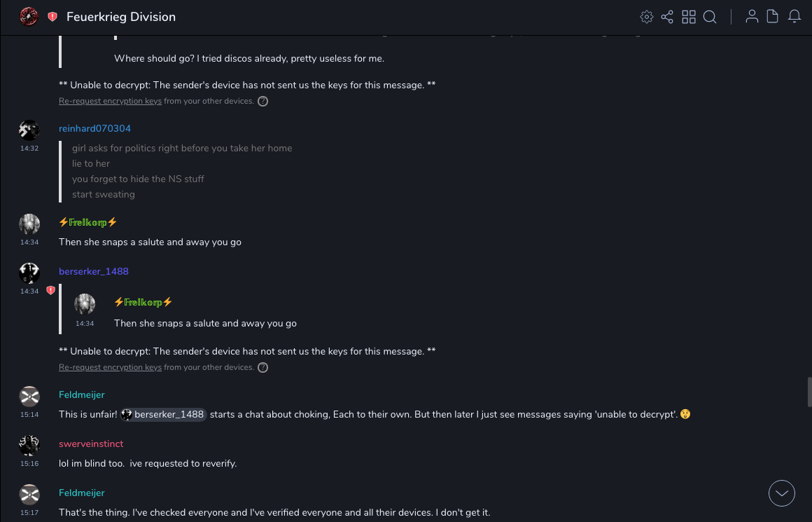Click the share room icon

(667, 17)
